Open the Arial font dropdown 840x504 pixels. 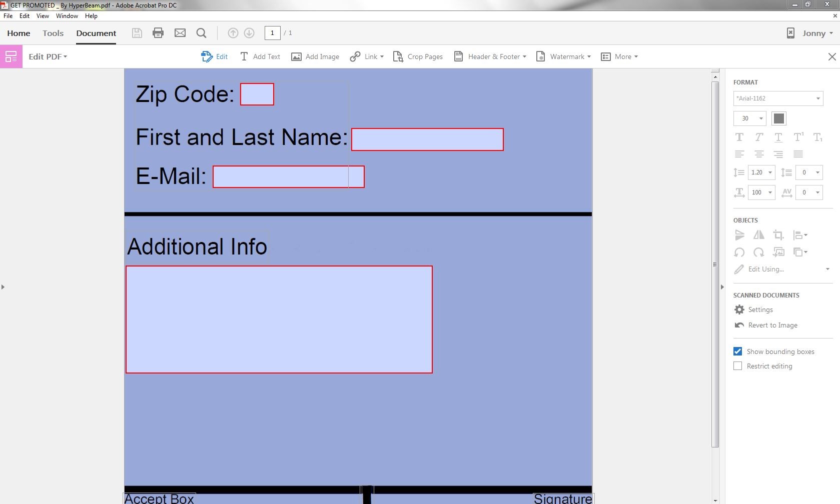point(777,98)
